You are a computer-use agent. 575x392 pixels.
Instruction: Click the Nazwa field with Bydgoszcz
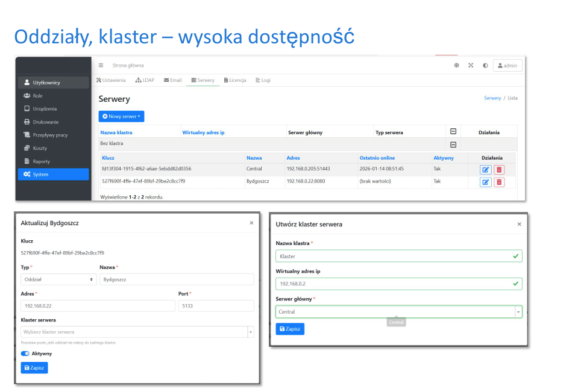click(x=177, y=279)
